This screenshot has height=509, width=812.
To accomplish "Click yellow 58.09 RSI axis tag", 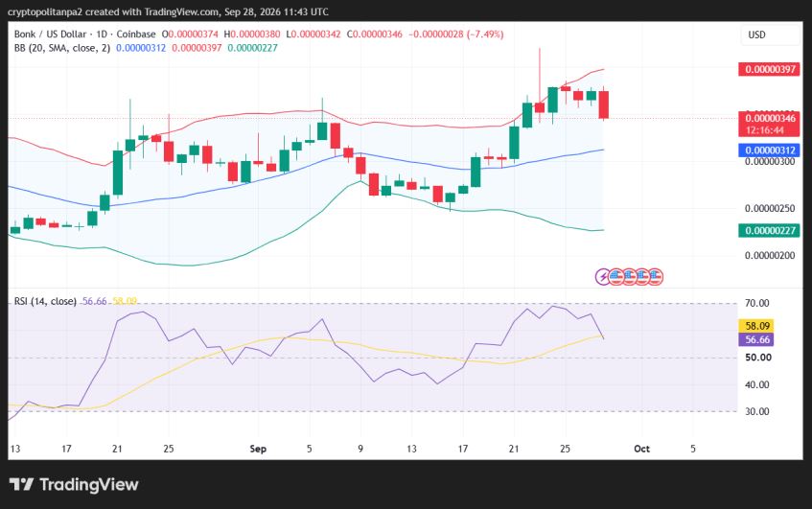I will pyautogui.click(x=756, y=326).
